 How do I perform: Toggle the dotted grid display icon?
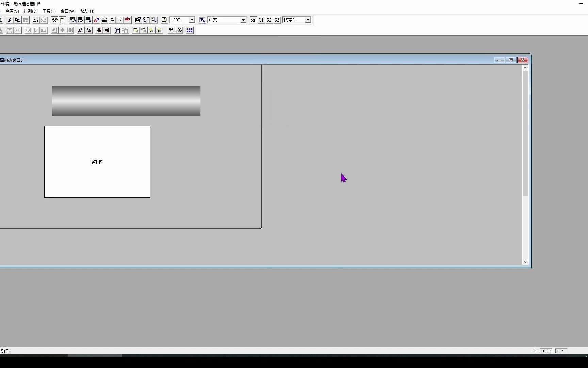(120, 20)
